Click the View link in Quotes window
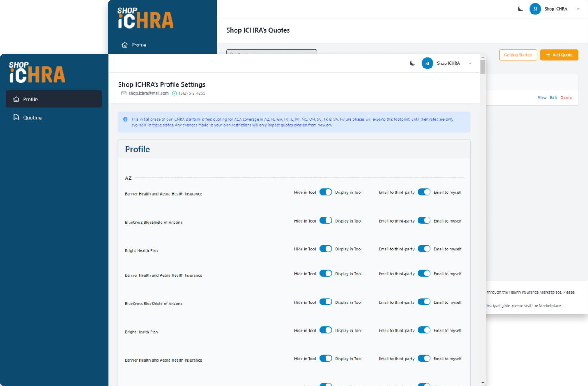 (x=542, y=98)
